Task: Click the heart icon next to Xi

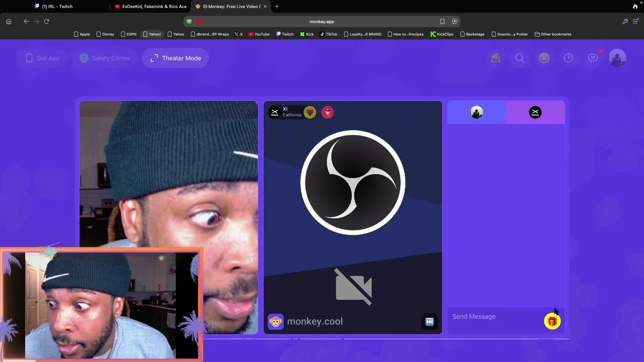Action: (x=310, y=112)
